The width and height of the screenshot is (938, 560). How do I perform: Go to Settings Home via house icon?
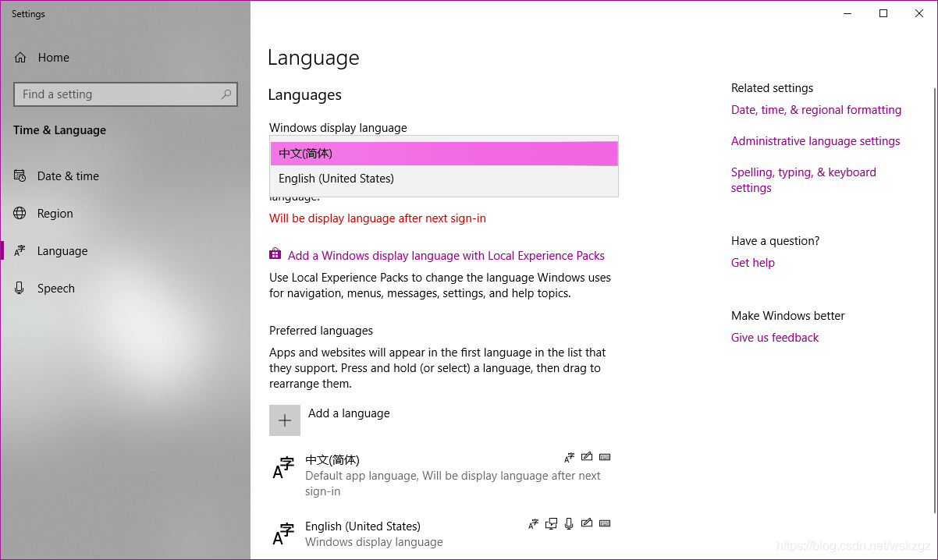coord(20,58)
